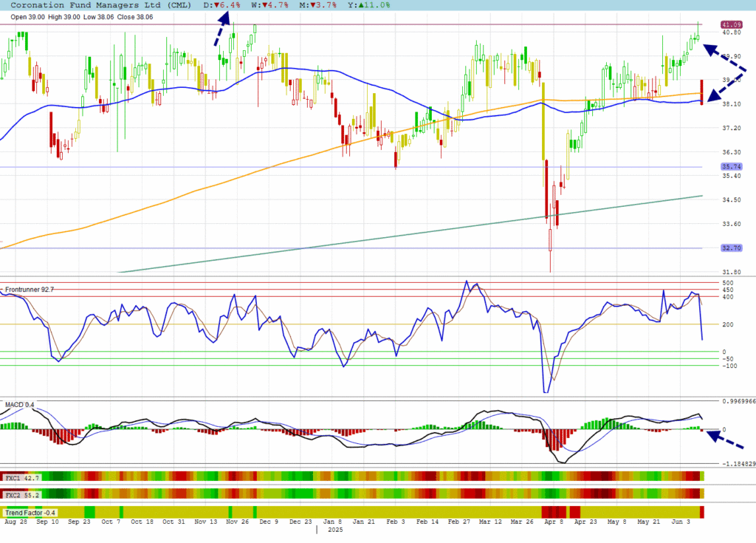
Task: Click the "Mar 12" date label
Action: click(x=490, y=522)
